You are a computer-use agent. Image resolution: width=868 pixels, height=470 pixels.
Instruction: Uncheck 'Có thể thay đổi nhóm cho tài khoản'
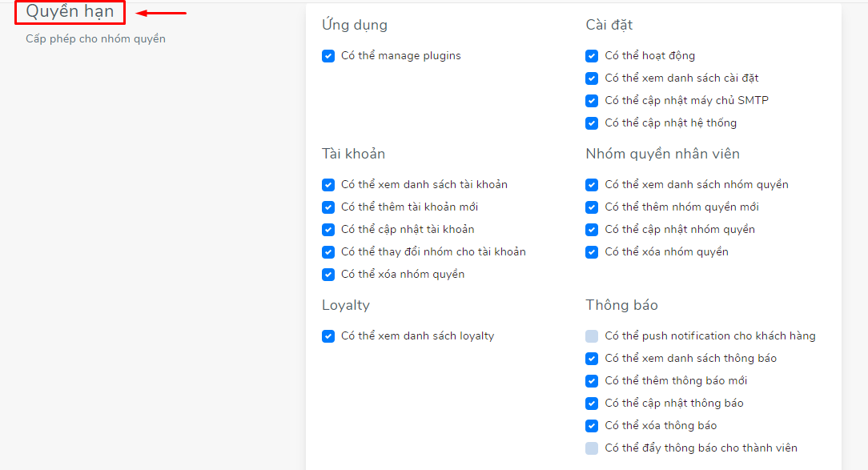328,252
